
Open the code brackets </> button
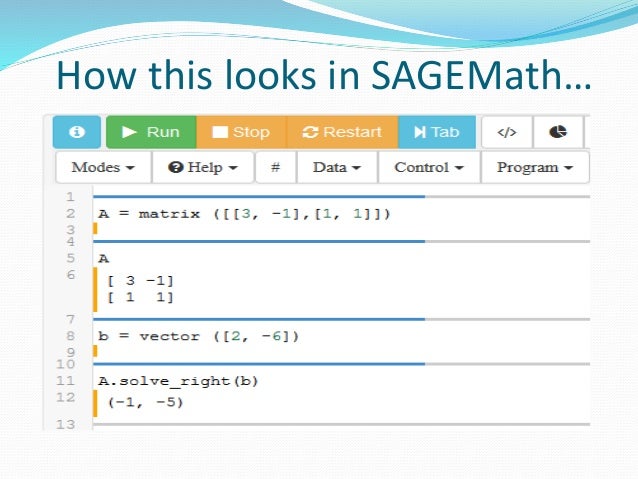click(x=507, y=132)
